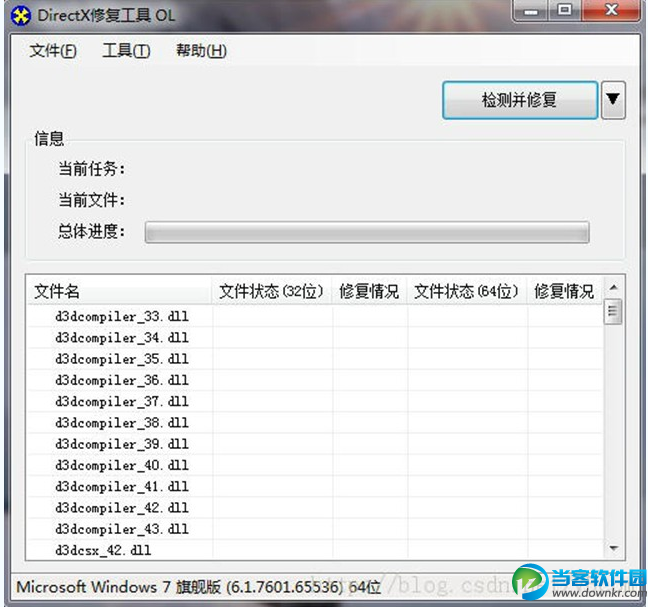The height and width of the screenshot is (607, 648).
Task: Select the d3dcompiler_38.dll row
Action: (x=315, y=423)
